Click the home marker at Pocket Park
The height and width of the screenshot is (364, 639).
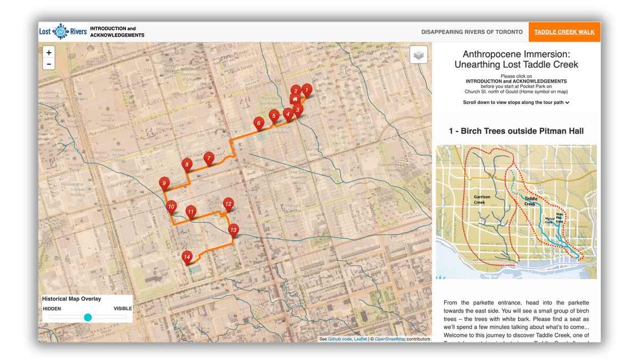295,99
